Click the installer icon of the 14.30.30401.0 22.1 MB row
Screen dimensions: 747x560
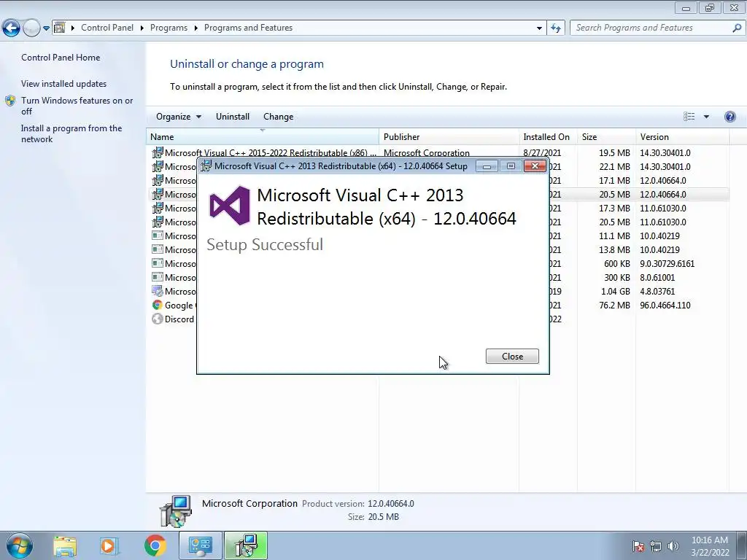pyautogui.click(x=158, y=167)
